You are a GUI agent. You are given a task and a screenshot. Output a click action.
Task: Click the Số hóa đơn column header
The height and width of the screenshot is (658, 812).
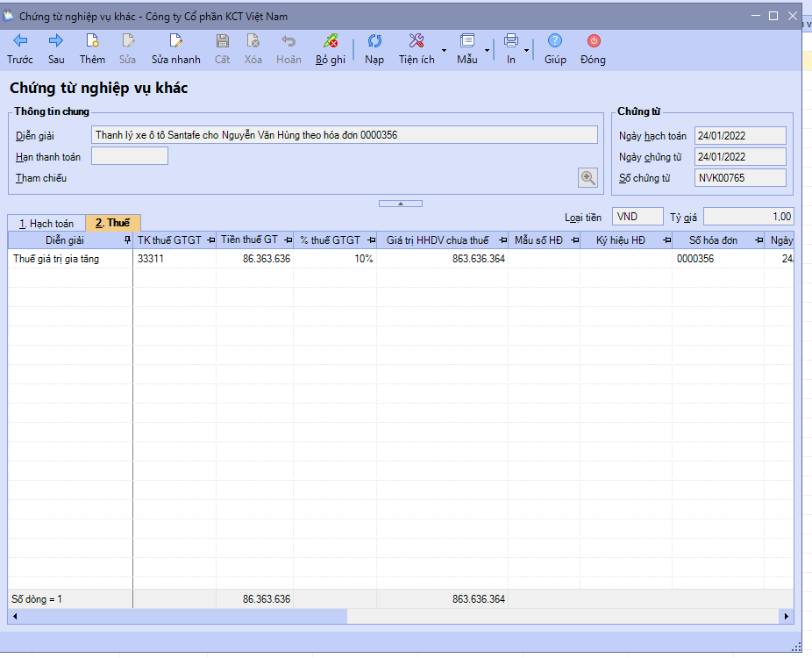(x=718, y=240)
